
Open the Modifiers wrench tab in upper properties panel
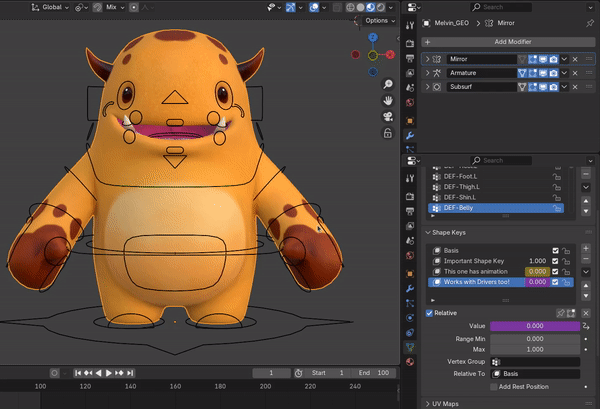tap(410, 135)
